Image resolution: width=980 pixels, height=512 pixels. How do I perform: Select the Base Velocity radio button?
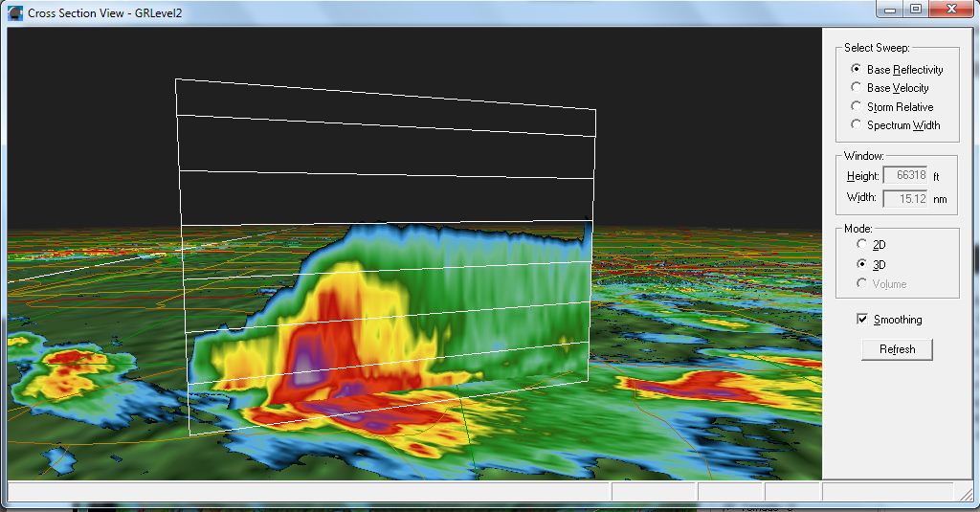[890, 88]
